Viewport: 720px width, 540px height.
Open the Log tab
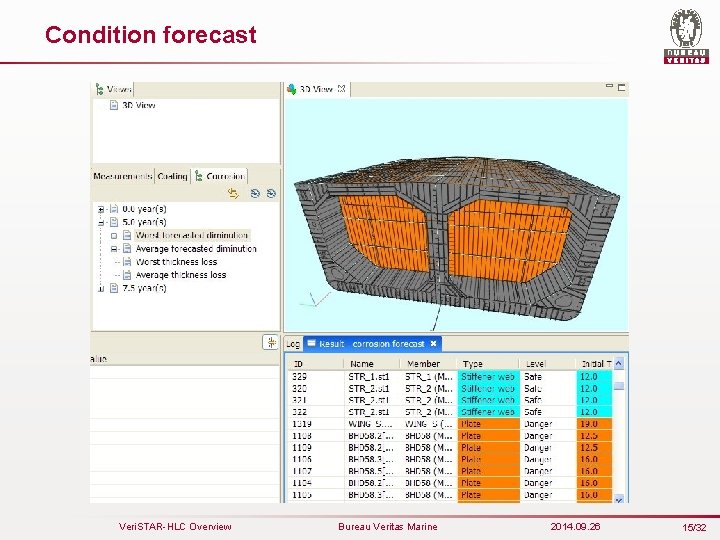click(x=293, y=344)
